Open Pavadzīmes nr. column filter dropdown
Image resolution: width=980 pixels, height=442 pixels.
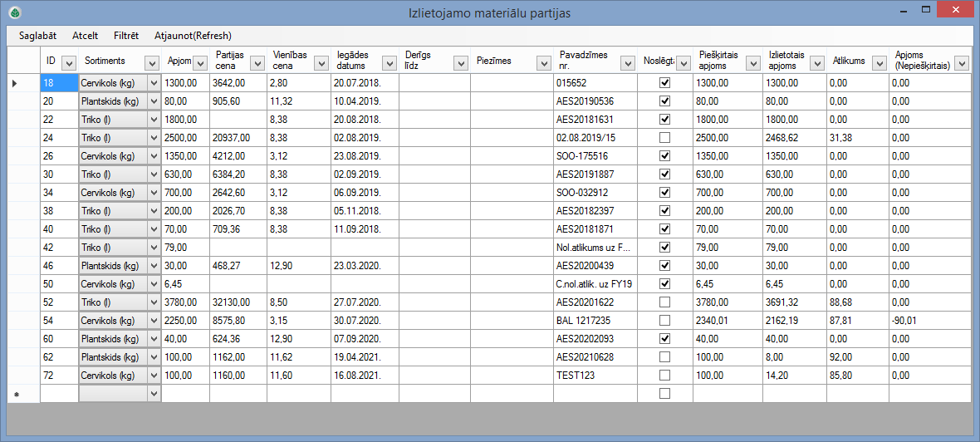[627, 61]
